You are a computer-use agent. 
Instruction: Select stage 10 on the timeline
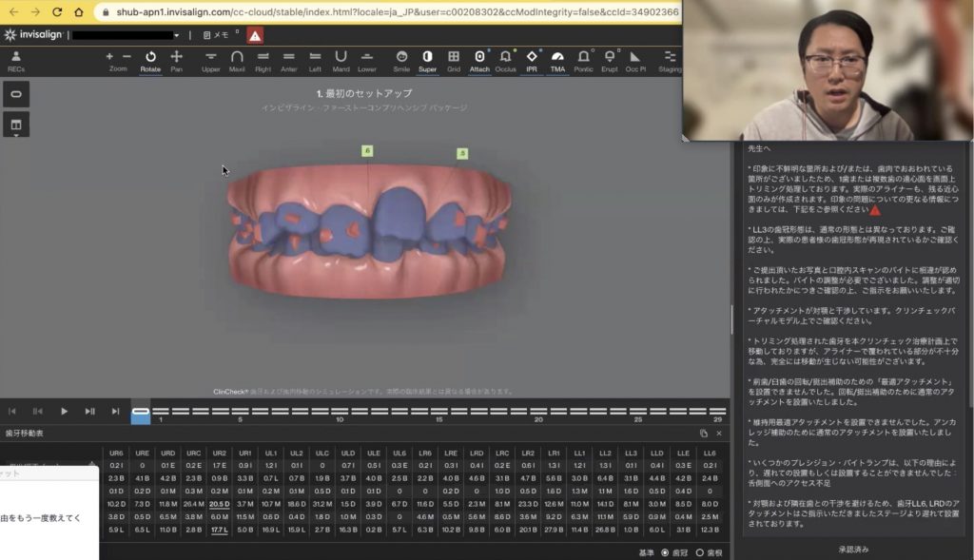(x=340, y=412)
